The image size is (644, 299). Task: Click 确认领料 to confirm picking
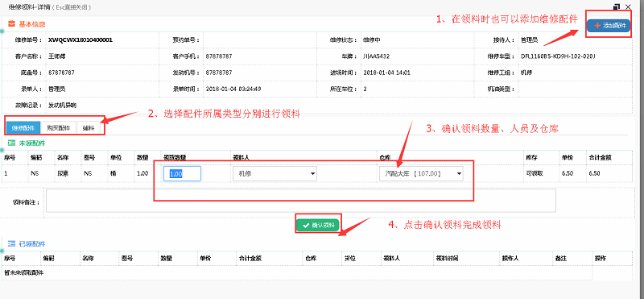click(x=318, y=226)
